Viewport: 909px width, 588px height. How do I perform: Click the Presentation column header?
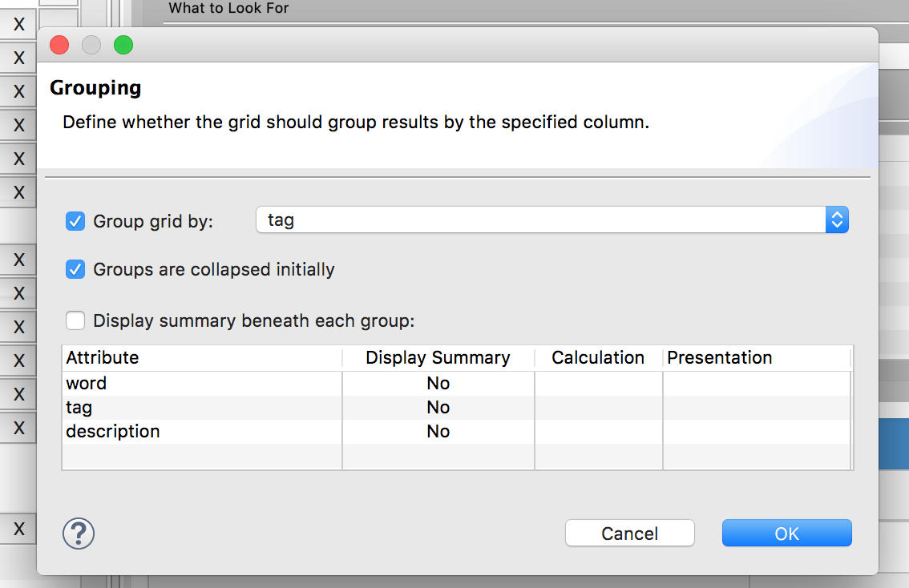coord(757,357)
